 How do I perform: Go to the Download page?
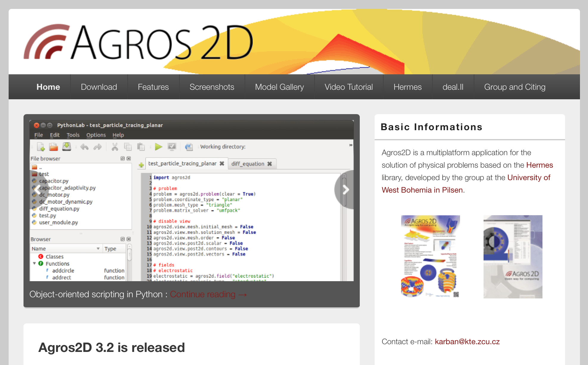coord(99,87)
